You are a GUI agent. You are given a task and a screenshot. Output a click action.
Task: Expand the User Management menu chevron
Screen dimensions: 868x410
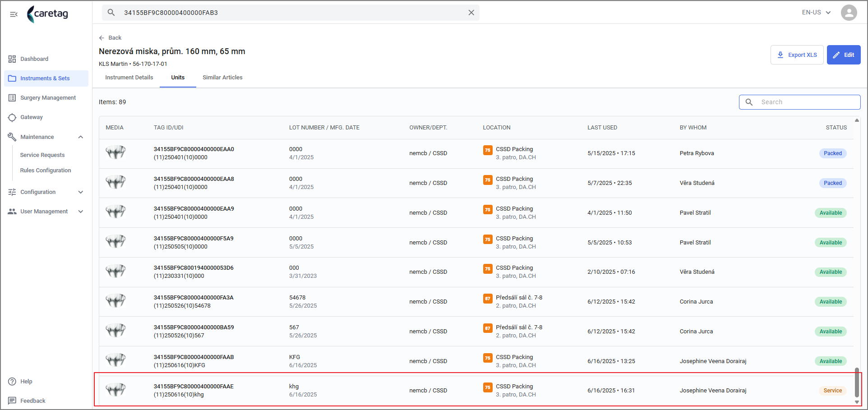tap(81, 212)
